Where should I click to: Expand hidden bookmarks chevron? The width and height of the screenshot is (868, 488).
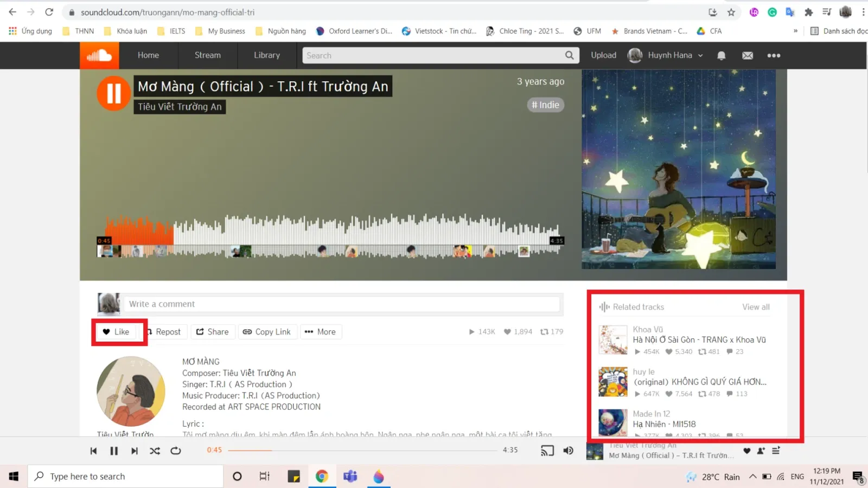[795, 31]
